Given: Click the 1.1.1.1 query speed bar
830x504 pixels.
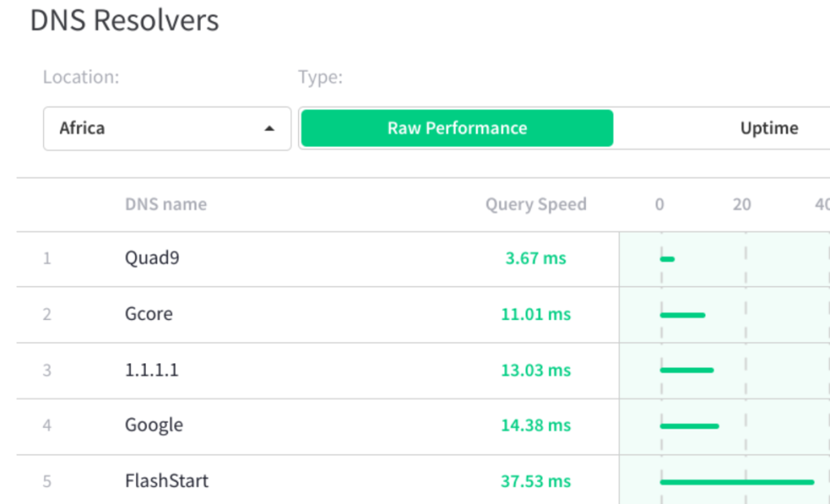Looking at the screenshot, I should coord(687,370).
